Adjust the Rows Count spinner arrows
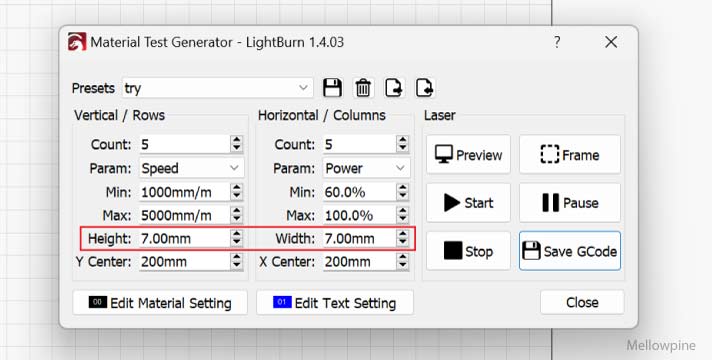 click(237, 144)
